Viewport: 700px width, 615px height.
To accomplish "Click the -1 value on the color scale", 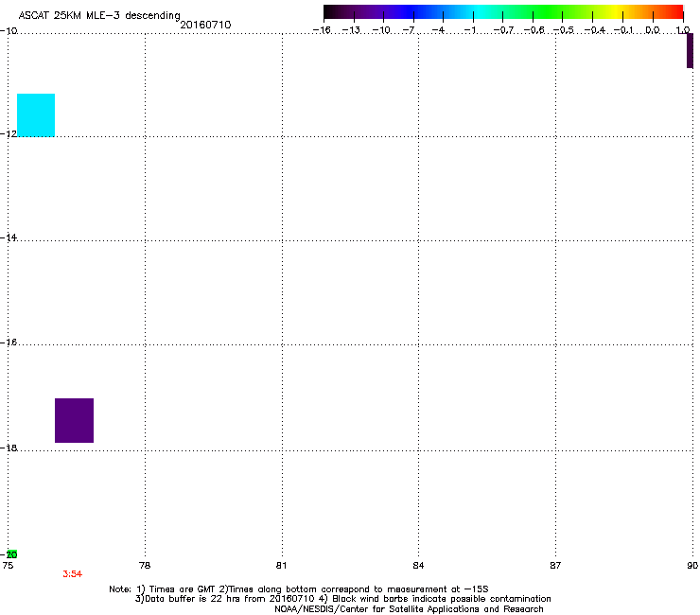I will pos(469,30).
